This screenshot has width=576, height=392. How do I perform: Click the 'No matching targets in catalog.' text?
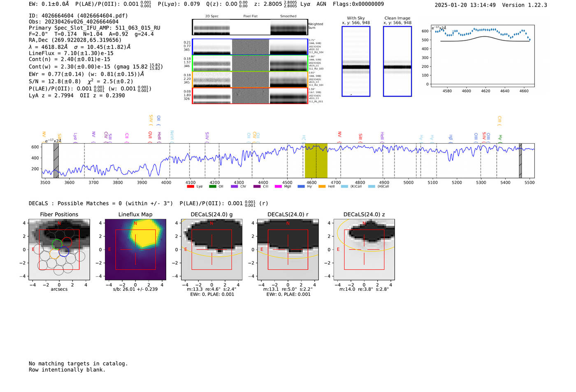(78, 364)
